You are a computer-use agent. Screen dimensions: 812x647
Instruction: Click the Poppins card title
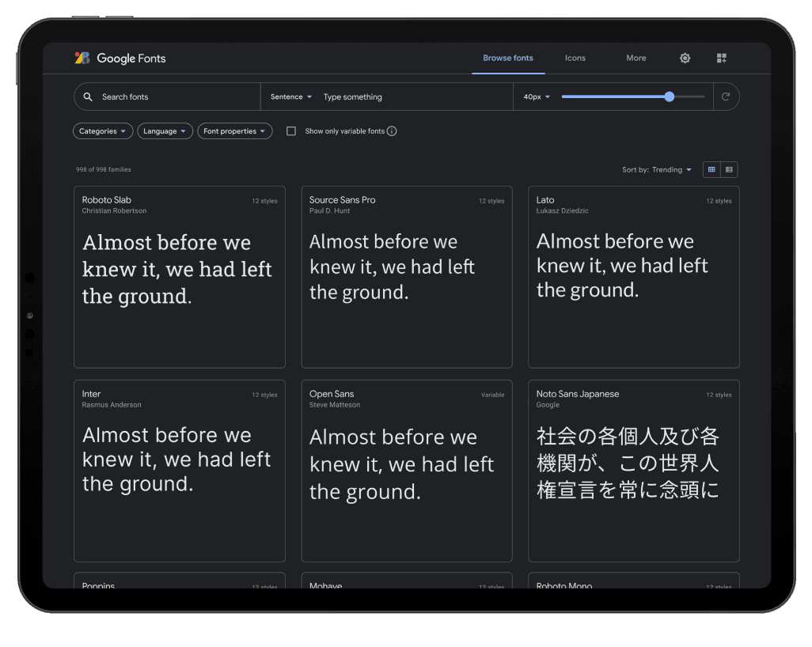98,585
